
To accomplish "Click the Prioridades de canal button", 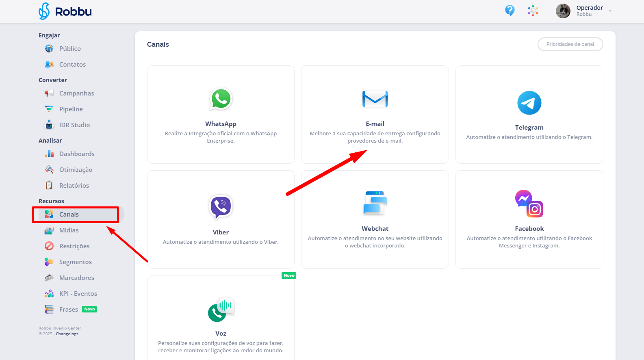I will tap(570, 44).
